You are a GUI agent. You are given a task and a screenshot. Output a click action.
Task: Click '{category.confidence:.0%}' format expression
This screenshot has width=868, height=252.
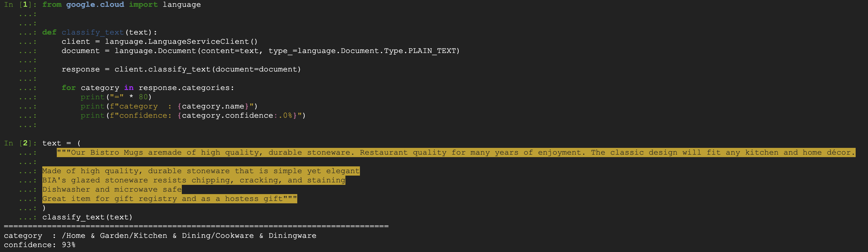click(237, 116)
